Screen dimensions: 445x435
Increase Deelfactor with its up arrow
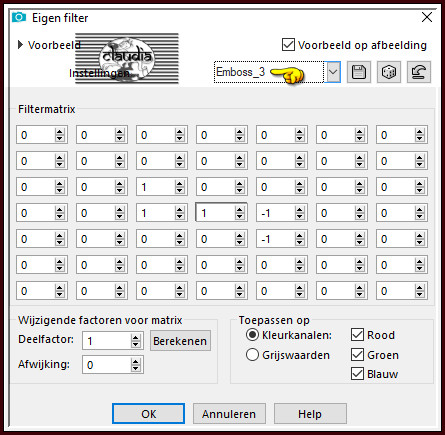point(135,337)
